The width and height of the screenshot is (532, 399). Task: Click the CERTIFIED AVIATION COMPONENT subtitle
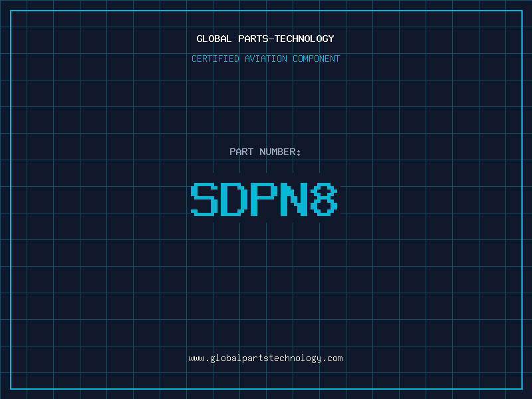pos(265,59)
